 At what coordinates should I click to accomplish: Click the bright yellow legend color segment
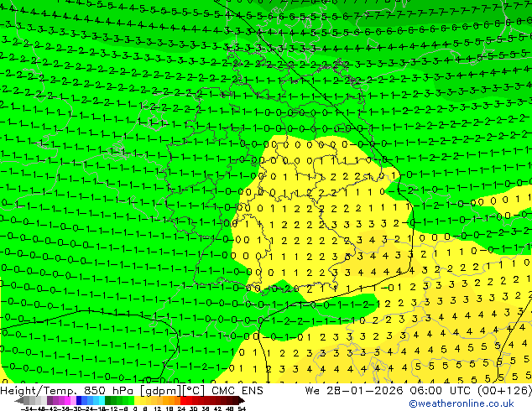click(137, 400)
